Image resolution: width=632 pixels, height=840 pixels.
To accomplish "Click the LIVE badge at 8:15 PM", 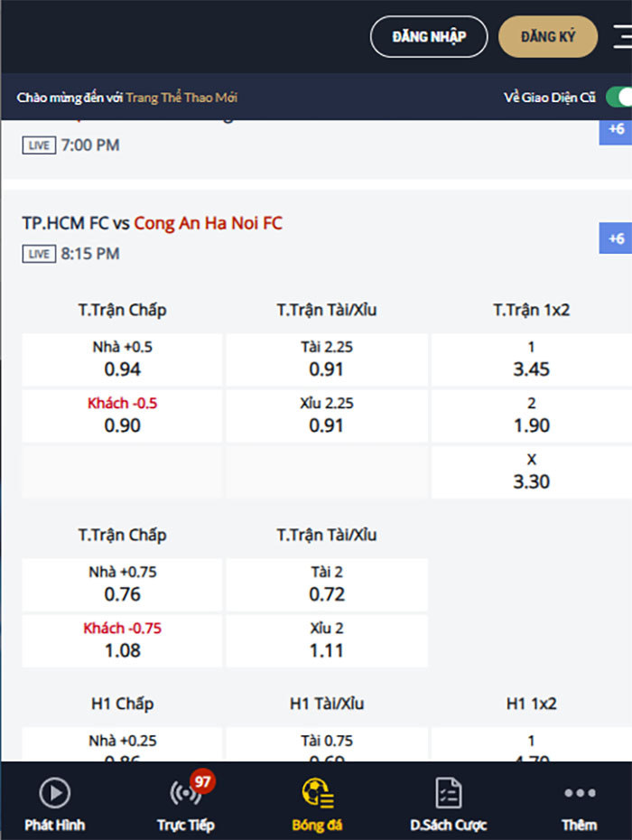I will click(x=39, y=254).
